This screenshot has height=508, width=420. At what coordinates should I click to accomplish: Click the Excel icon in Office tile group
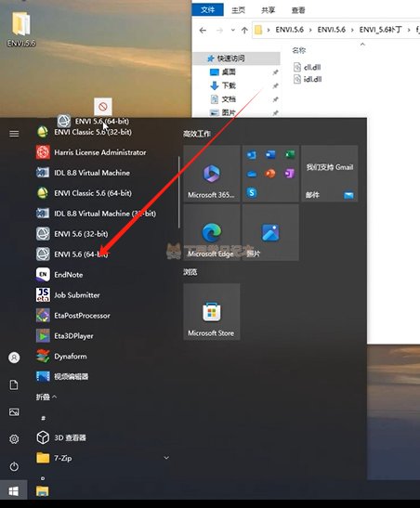point(289,155)
